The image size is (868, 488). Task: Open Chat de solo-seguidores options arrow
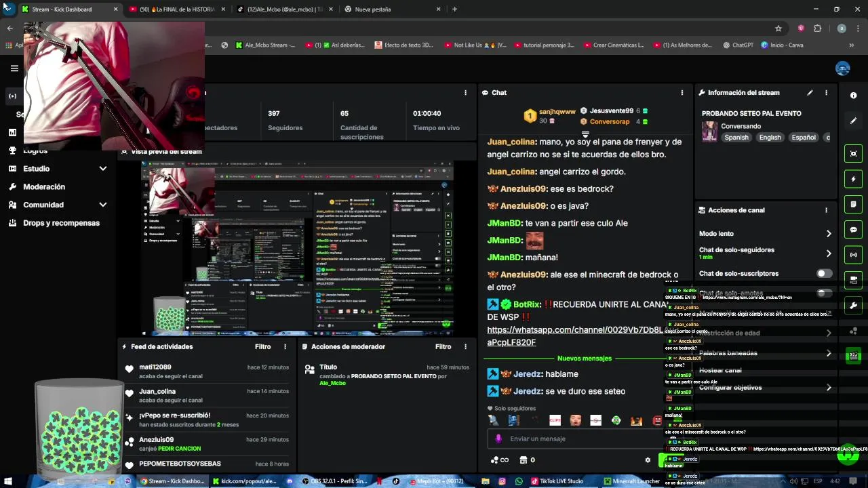[x=829, y=253]
